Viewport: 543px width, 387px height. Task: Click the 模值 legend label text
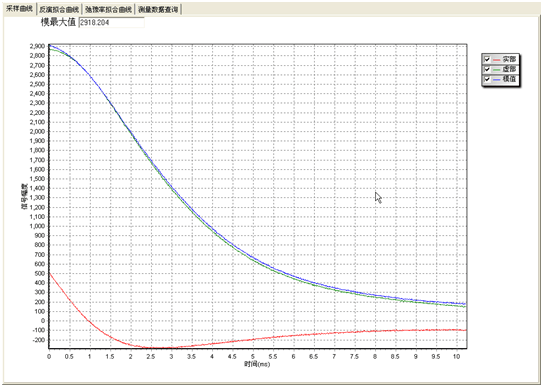click(509, 79)
